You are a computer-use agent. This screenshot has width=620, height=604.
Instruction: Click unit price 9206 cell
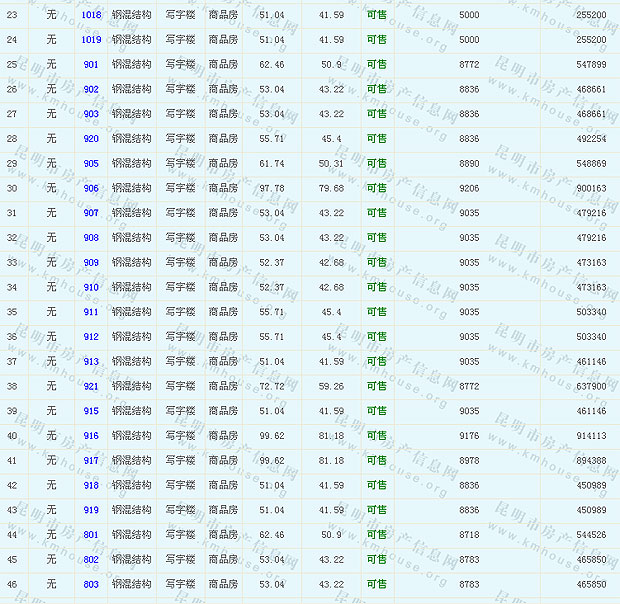click(x=469, y=188)
